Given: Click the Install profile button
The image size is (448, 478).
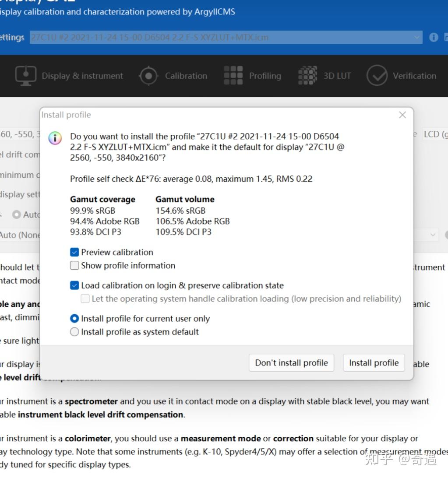Looking at the screenshot, I should (x=373, y=362).
